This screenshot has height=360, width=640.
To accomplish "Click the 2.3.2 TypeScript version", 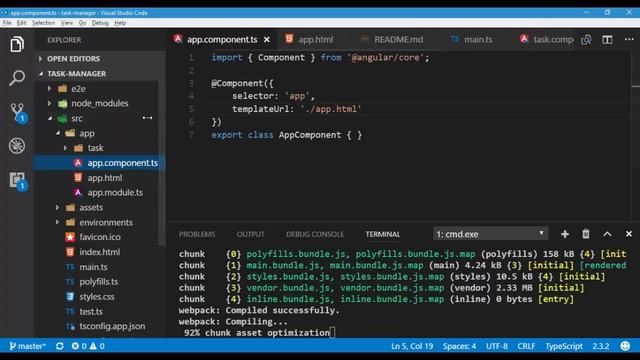I will click(x=600, y=346).
